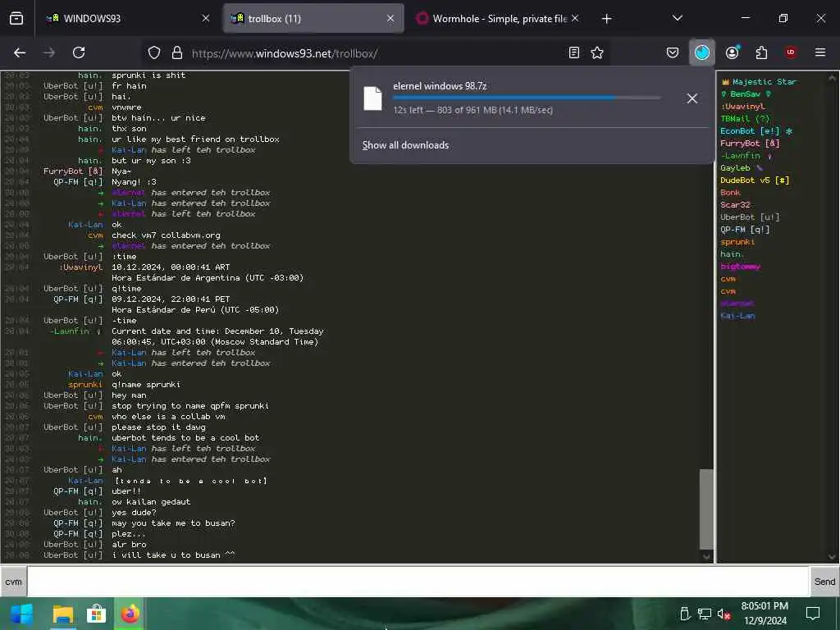
Task: Click the chat scrollbar down arrow
Action: pyautogui.click(x=706, y=557)
